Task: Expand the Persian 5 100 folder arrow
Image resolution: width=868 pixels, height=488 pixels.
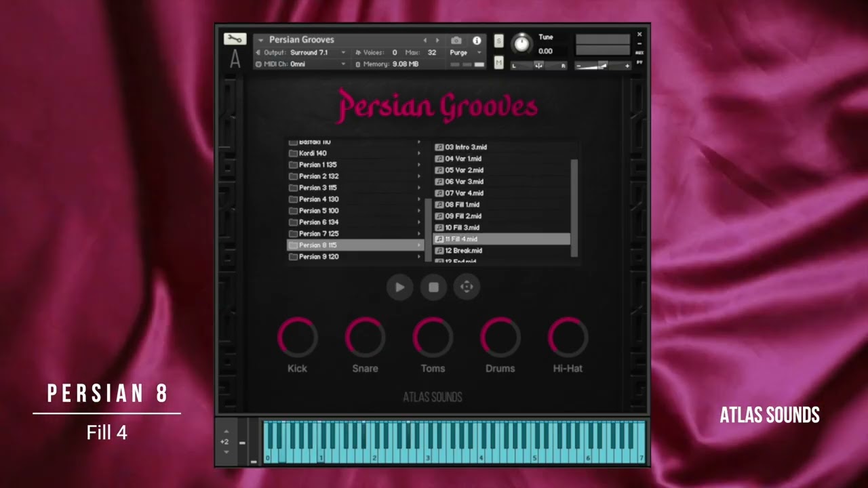Action: pos(418,211)
